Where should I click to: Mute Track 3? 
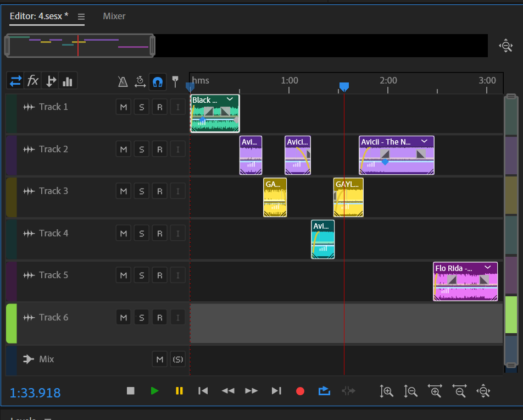click(x=123, y=191)
